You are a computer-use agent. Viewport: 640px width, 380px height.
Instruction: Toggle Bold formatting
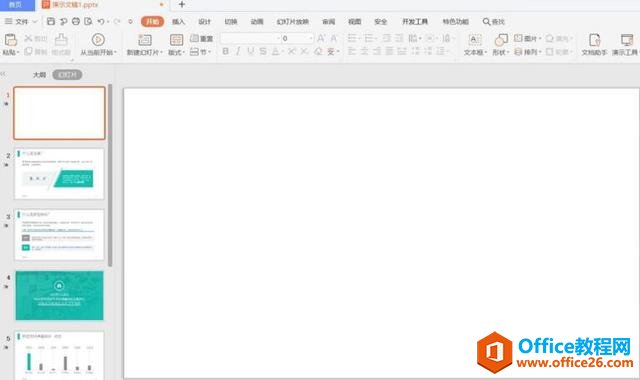226,51
